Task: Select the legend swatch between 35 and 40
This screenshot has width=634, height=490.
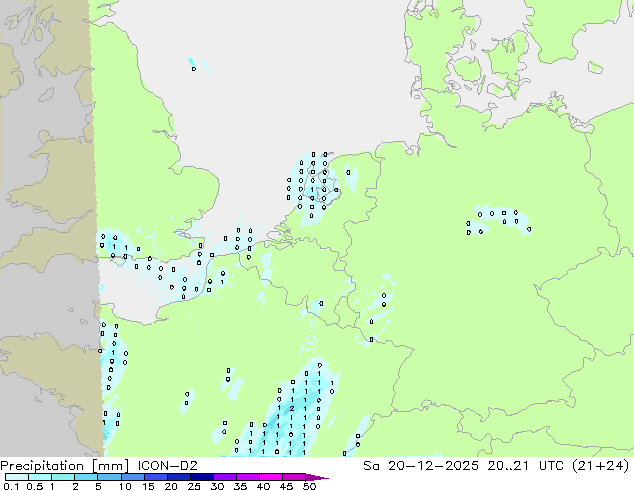Action: point(248,477)
